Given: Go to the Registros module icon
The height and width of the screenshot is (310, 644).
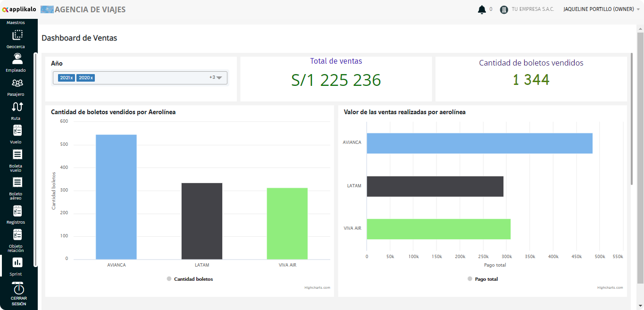Looking at the screenshot, I should pyautogui.click(x=17, y=211).
